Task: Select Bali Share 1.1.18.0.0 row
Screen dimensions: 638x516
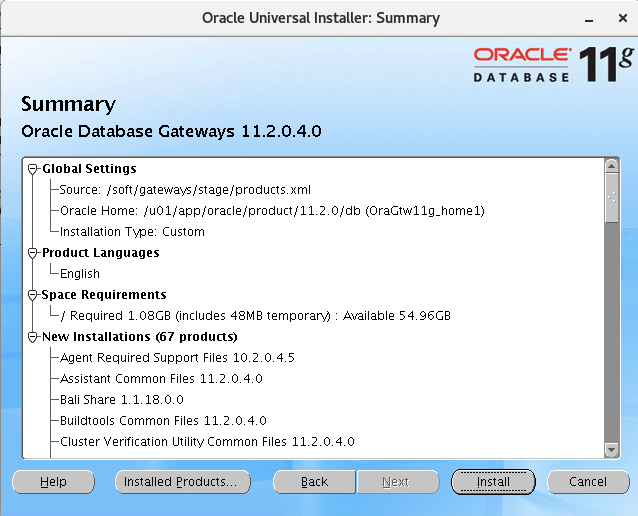Action: pos(122,400)
